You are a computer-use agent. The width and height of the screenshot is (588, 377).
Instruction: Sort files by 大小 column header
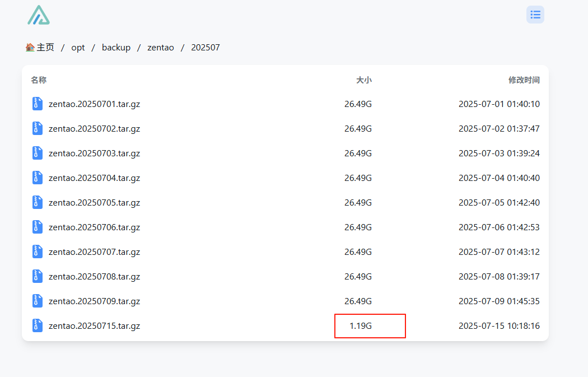click(364, 80)
